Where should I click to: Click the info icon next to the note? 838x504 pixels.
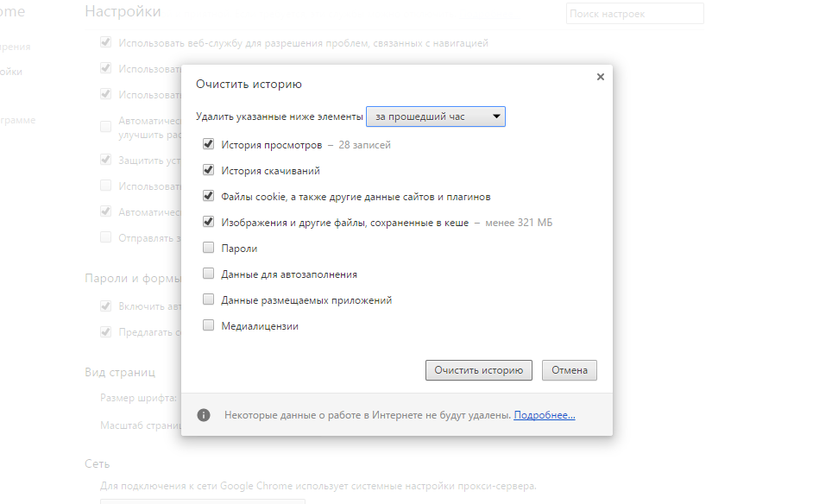point(204,415)
